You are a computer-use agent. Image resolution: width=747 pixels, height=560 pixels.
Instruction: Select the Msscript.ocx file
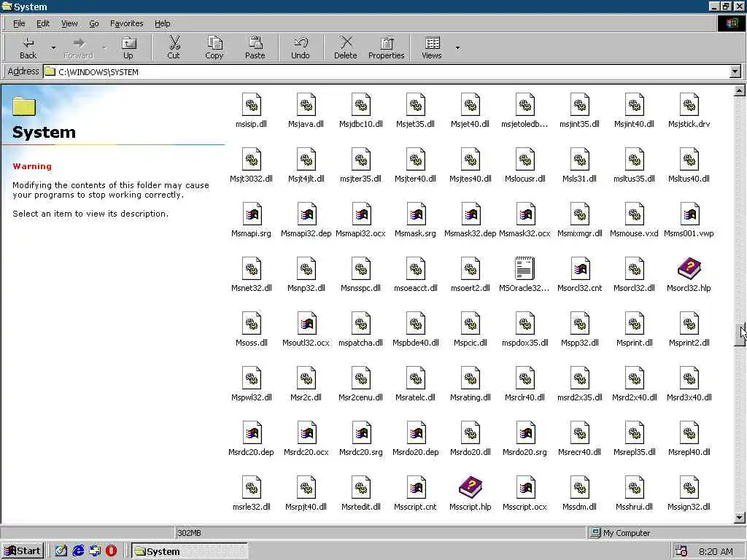pyautogui.click(x=525, y=494)
